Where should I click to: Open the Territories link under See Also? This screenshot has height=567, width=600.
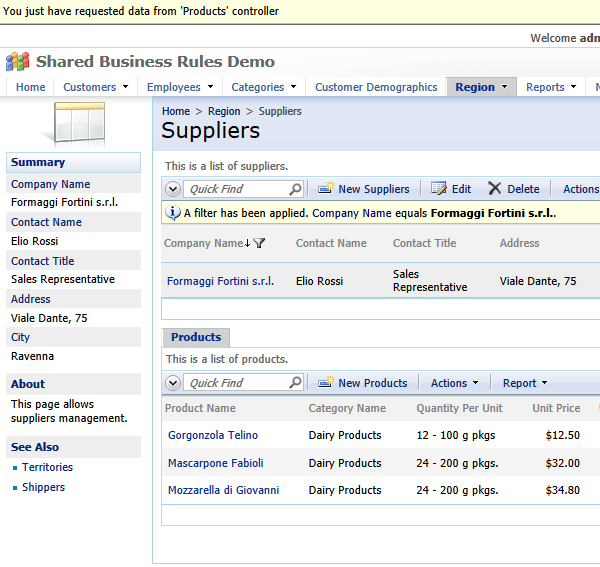click(47, 467)
